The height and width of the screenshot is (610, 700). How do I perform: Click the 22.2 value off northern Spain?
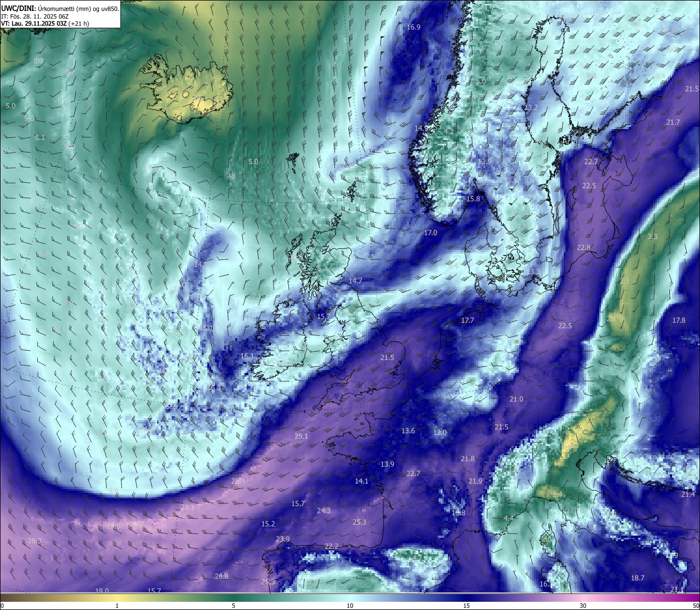coord(331,547)
